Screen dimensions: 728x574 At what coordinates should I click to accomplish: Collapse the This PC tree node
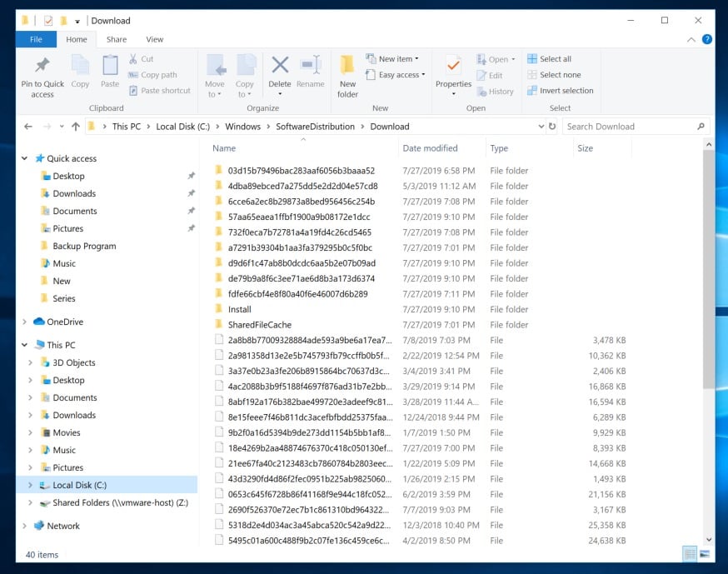pos(25,345)
